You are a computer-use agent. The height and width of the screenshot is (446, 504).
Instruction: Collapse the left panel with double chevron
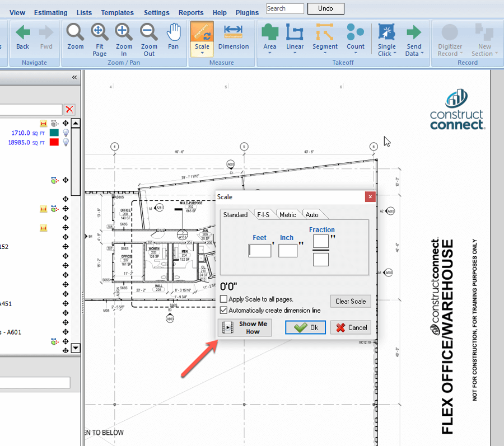pyautogui.click(x=74, y=78)
